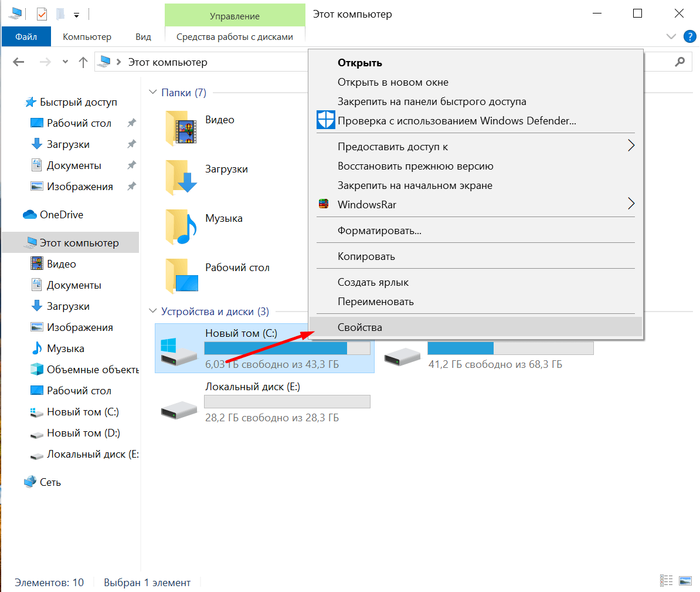Image resolution: width=700 pixels, height=592 pixels.
Task: Select Быстрый доступ in navigation pane
Action: point(78,102)
